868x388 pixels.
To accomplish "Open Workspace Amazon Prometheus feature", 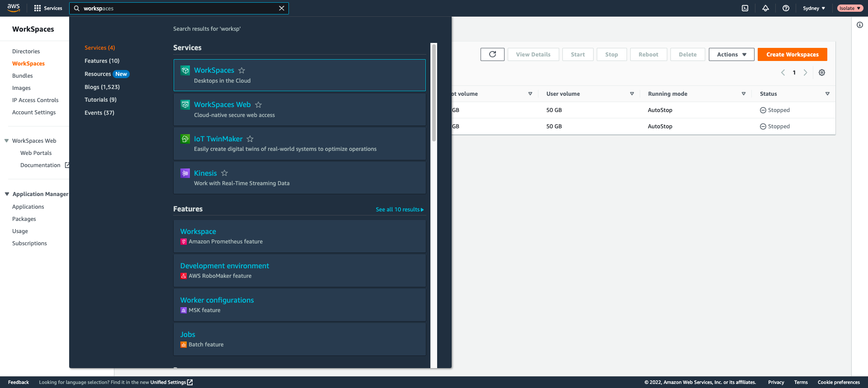I will [x=299, y=236].
